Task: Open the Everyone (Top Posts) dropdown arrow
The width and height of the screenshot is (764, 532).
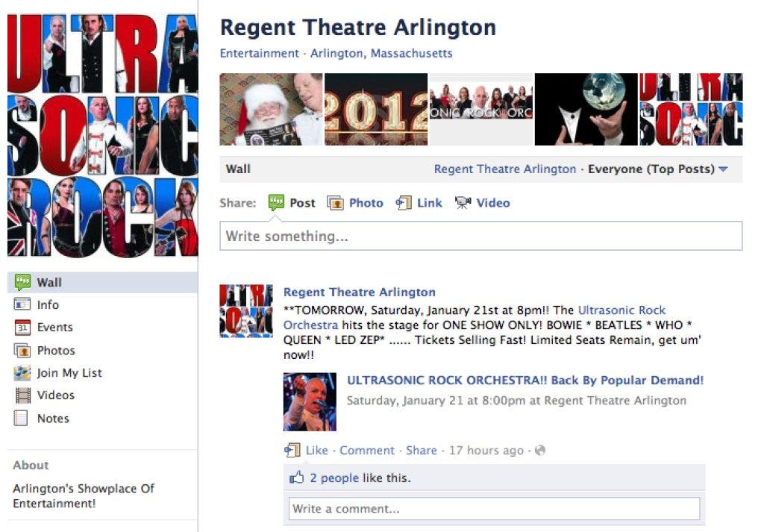Action: [x=723, y=169]
